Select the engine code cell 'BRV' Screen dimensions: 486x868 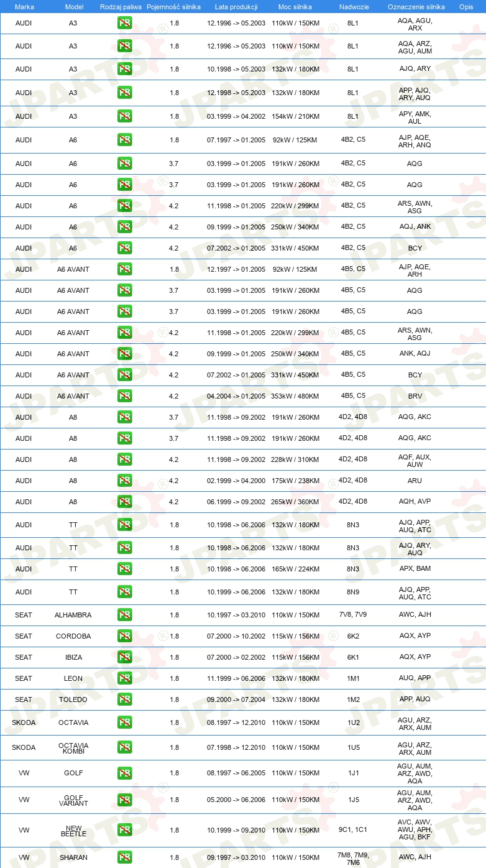415,396
